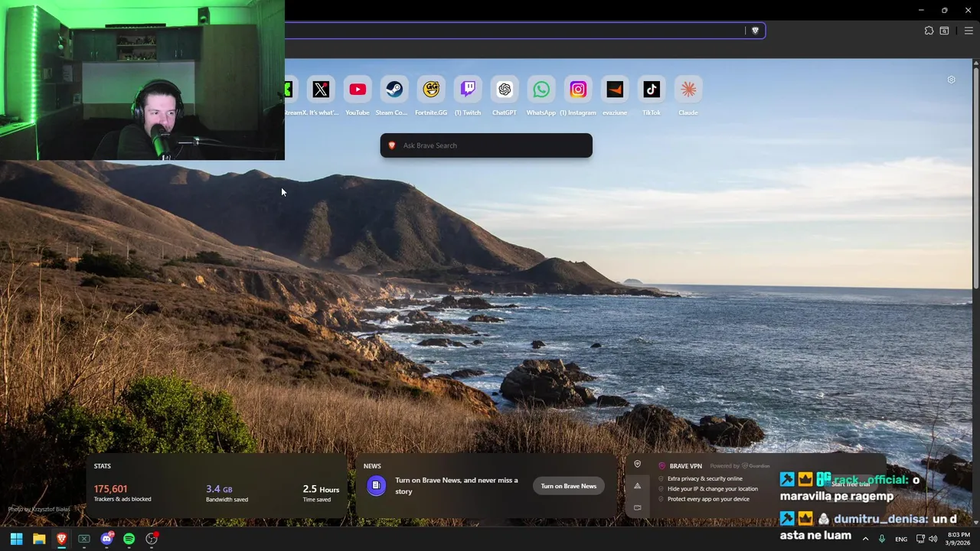Open the TikTok shortcut tile
This screenshot has height=551, width=980.
click(x=652, y=90)
